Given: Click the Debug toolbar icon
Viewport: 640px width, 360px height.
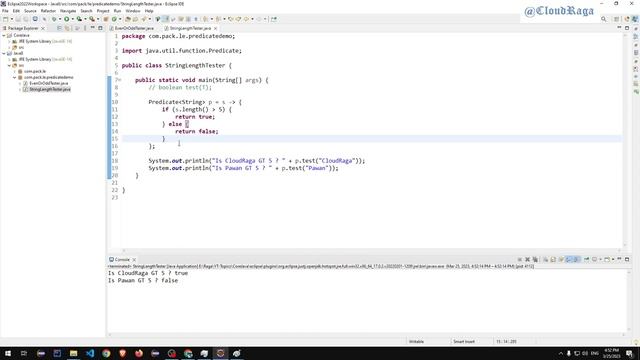Looking at the screenshot, I should [x=53, y=19].
